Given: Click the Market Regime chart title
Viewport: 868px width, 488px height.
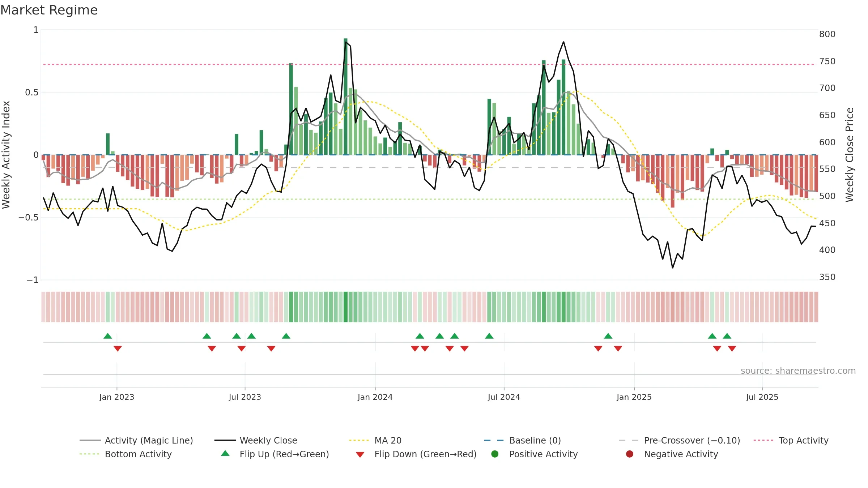Looking at the screenshot, I should click(x=49, y=10).
